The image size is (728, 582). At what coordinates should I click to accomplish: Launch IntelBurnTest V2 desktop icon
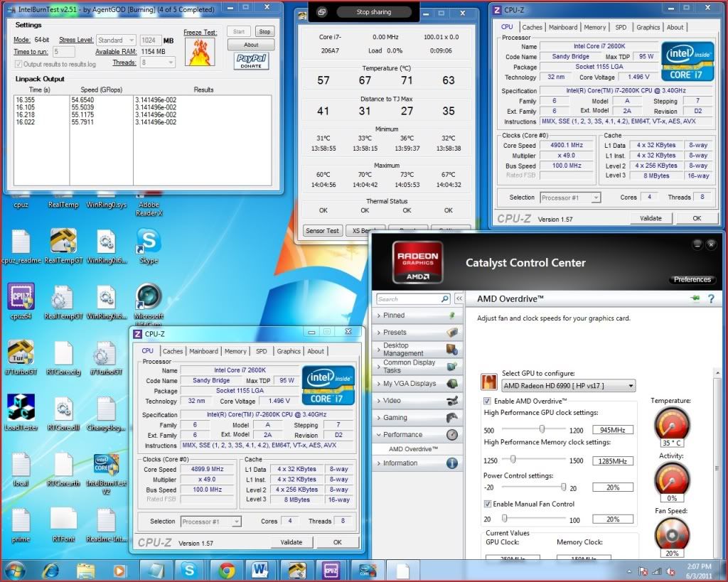point(106,473)
